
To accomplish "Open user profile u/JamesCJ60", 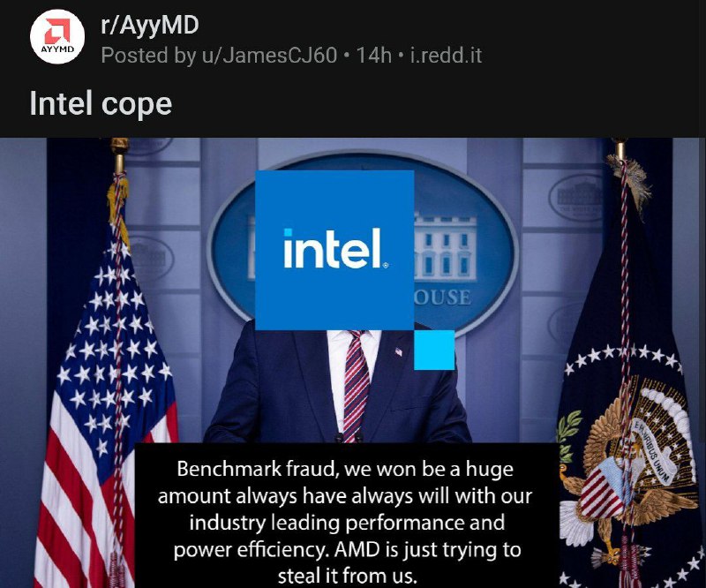I will coord(269,56).
